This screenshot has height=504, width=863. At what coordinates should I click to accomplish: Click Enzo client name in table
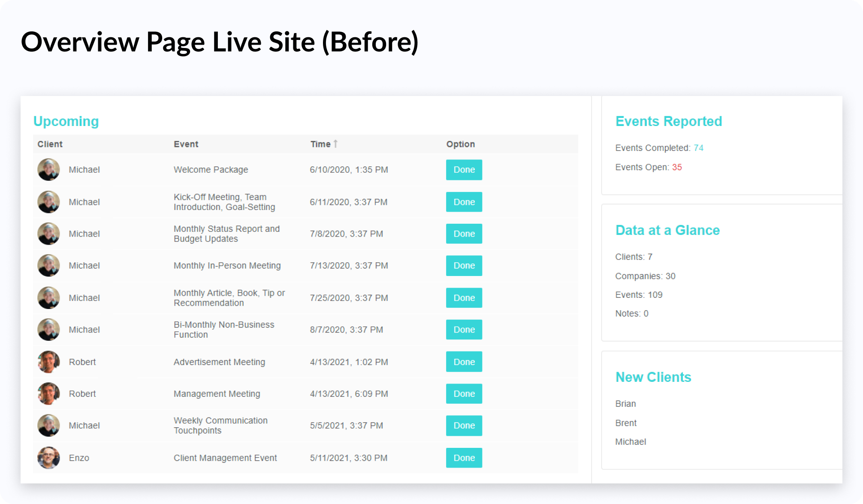point(79,458)
